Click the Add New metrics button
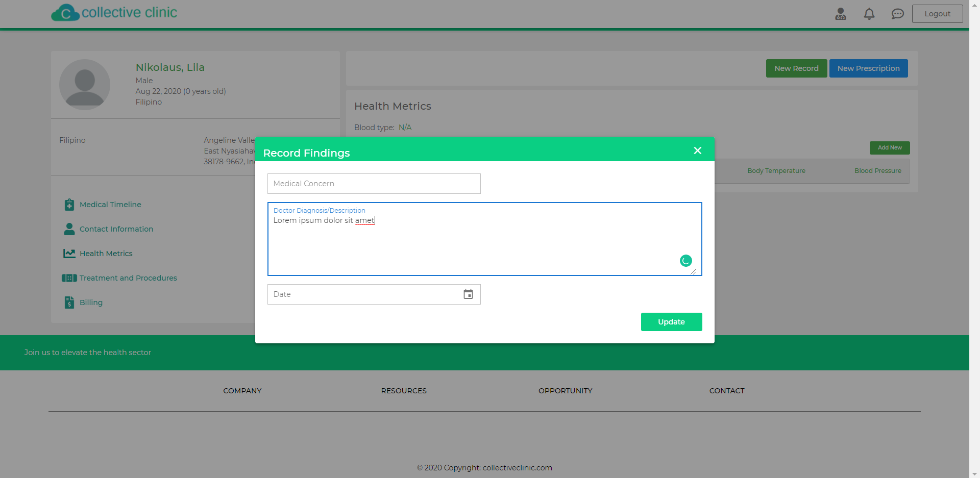Screen dimensions: 980x478 pos(890,148)
